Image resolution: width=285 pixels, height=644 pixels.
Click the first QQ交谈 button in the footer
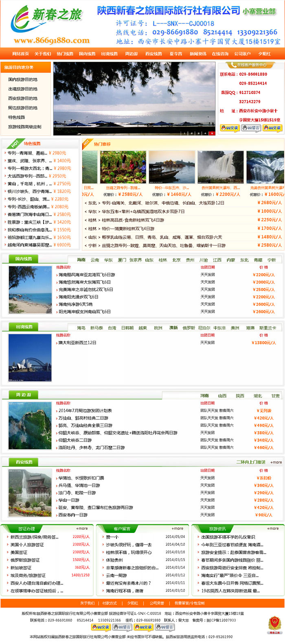pyautogui.click(x=100, y=627)
